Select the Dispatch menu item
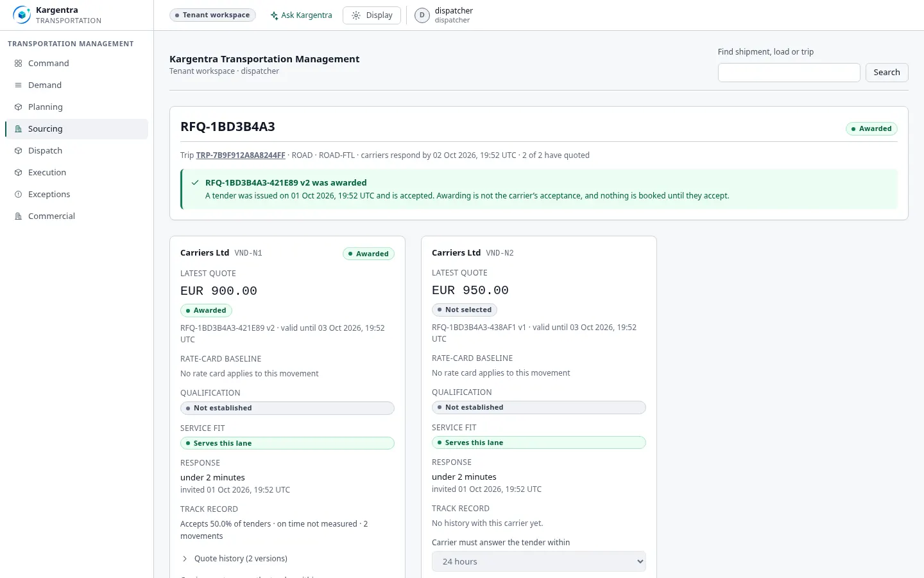Viewport: 924px width, 578px height. coord(76,151)
